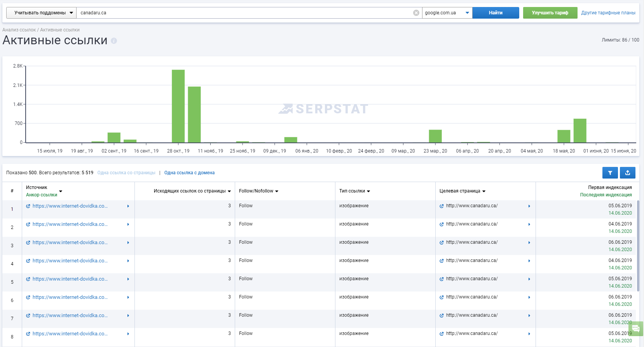Open the filter icon button
Screen dimensions: 644x347
(x=610, y=173)
